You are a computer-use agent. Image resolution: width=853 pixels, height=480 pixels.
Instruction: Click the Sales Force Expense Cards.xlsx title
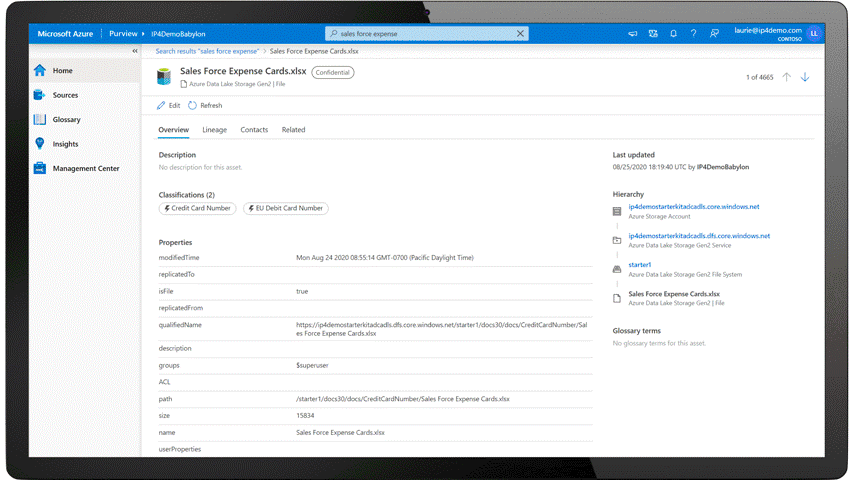coord(243,71)
